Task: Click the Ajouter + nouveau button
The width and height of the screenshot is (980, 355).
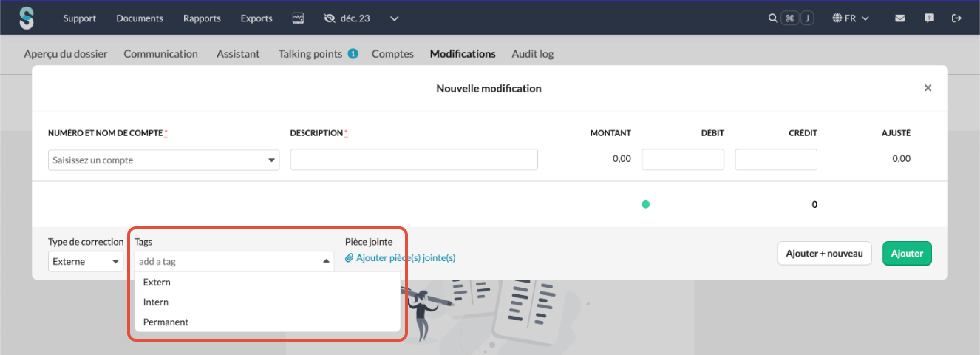Action: [x=824, y=253]
